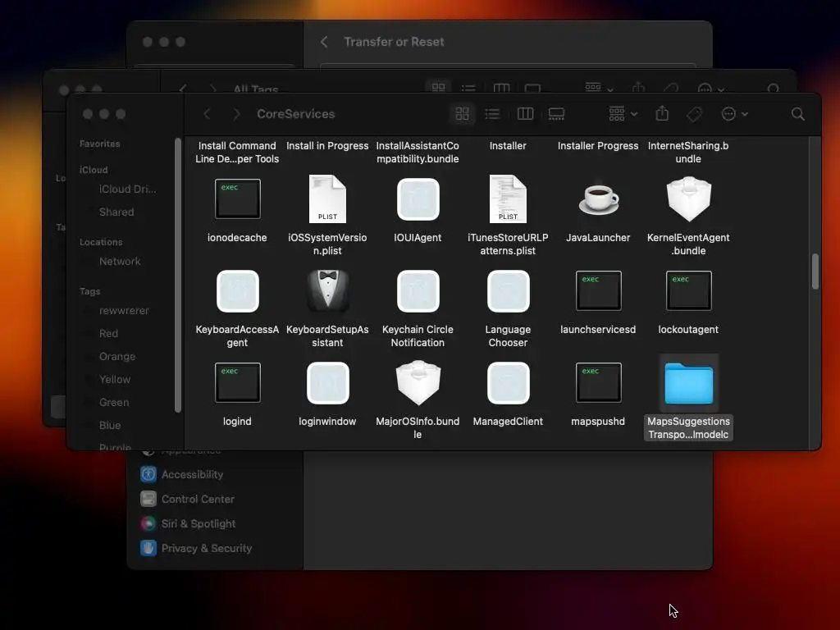Click the Finder sidebar scrollbar
The height and width of the screenshot is (630, 840).
(x=178, y=276)
